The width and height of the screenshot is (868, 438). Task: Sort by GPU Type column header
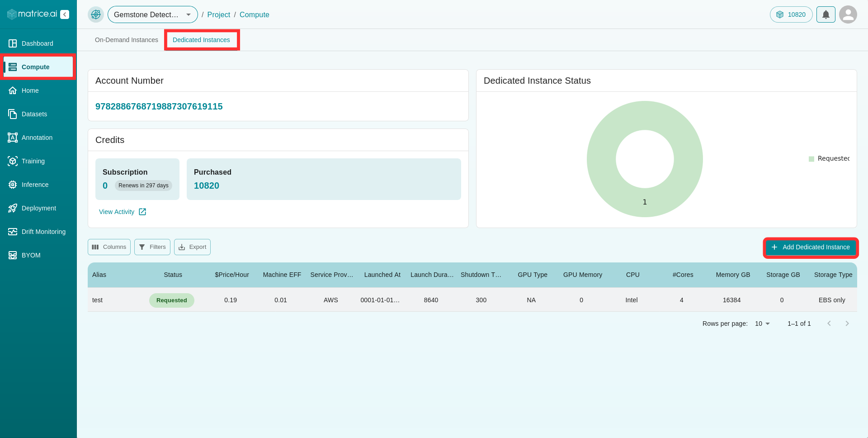pyautogui.click(x=533, y=275)
